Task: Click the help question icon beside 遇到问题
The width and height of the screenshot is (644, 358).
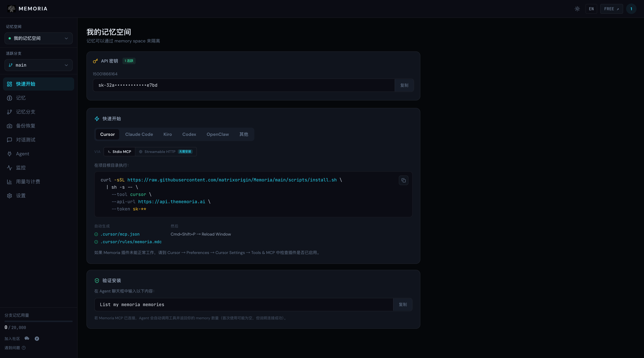Action: click(24, 348)
